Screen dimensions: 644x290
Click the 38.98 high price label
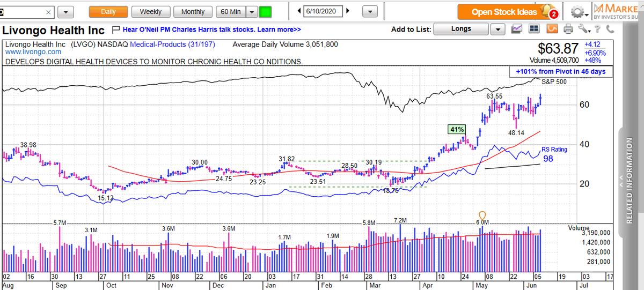[28, 145]
